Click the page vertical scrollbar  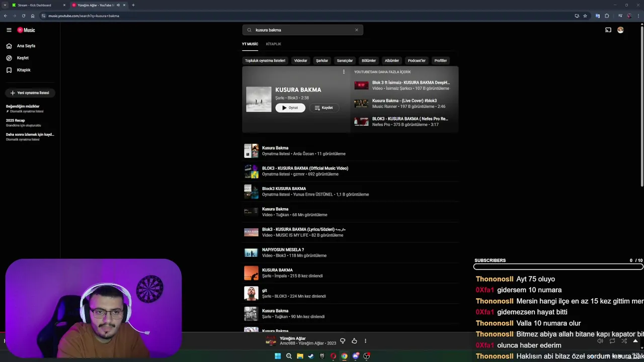coord(641,106)
